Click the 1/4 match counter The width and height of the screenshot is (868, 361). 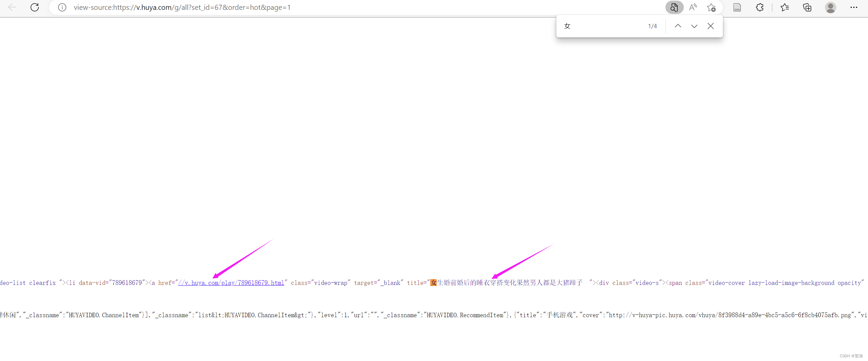pos(653,26)
